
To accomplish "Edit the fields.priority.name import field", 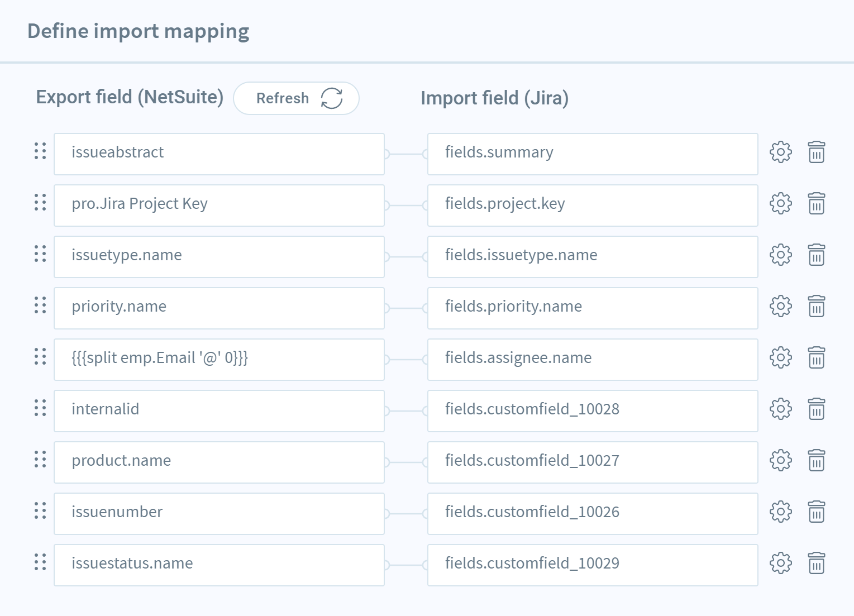I will click(593, 308).
